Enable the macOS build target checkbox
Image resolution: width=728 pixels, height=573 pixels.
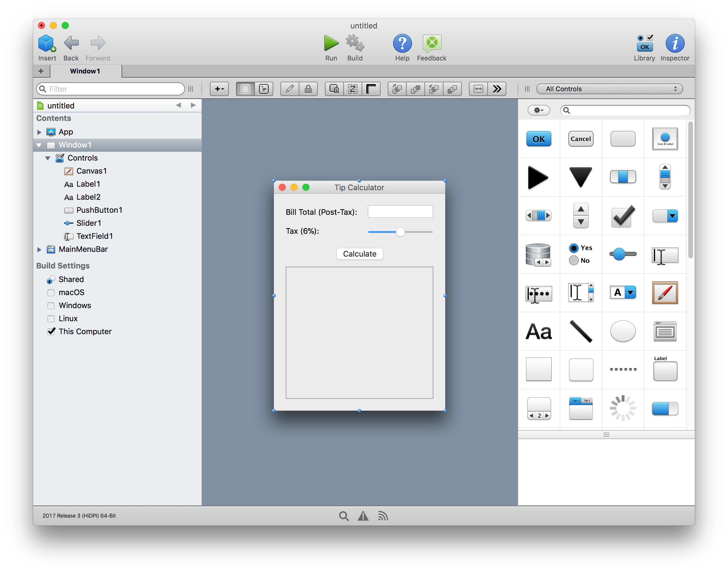coord(51,292)
